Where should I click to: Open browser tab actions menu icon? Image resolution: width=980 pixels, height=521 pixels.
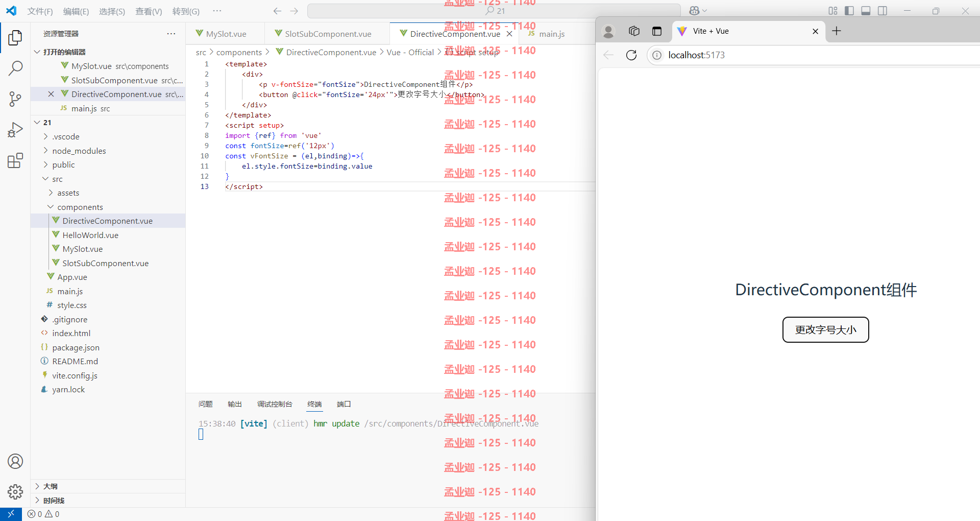[x=657, y=31]
